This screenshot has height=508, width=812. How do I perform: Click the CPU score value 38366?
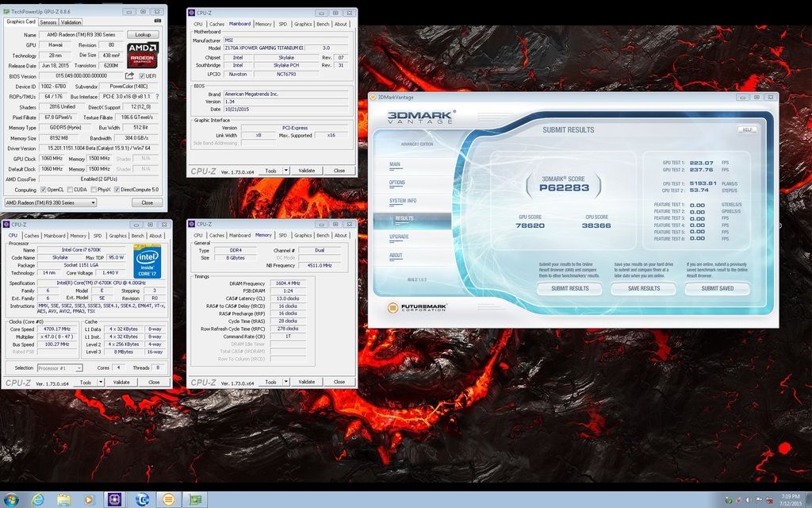(596, 225)
